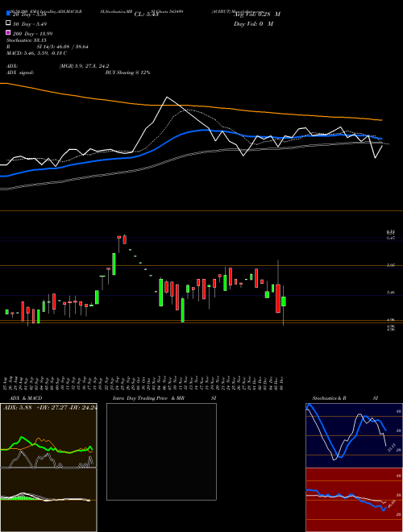This screenshot has width=403, height=532.
Task: Click the 'ADX: 5.88 +DY: 27.27 -DY: 24.24' header
Action: click(49, 408)
